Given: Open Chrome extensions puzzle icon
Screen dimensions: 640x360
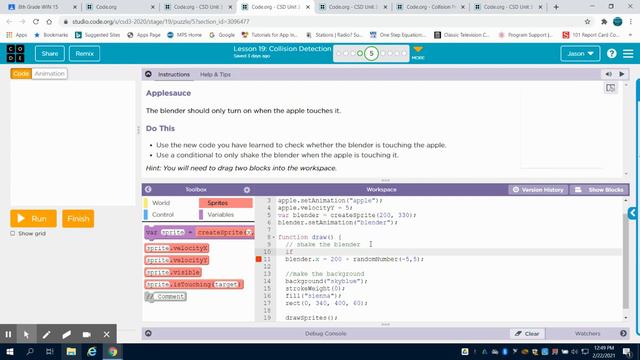Looking at the screenshot, I should pos(604,22).
